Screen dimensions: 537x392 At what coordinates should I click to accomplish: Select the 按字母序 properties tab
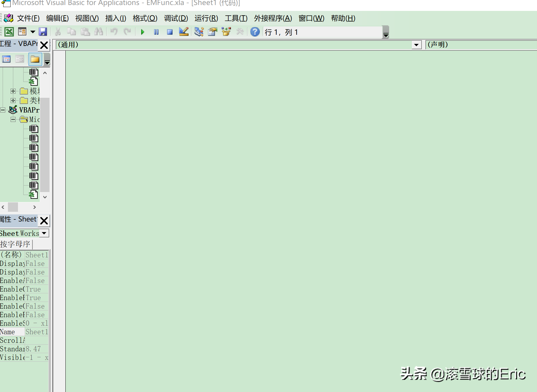(16, 244)
